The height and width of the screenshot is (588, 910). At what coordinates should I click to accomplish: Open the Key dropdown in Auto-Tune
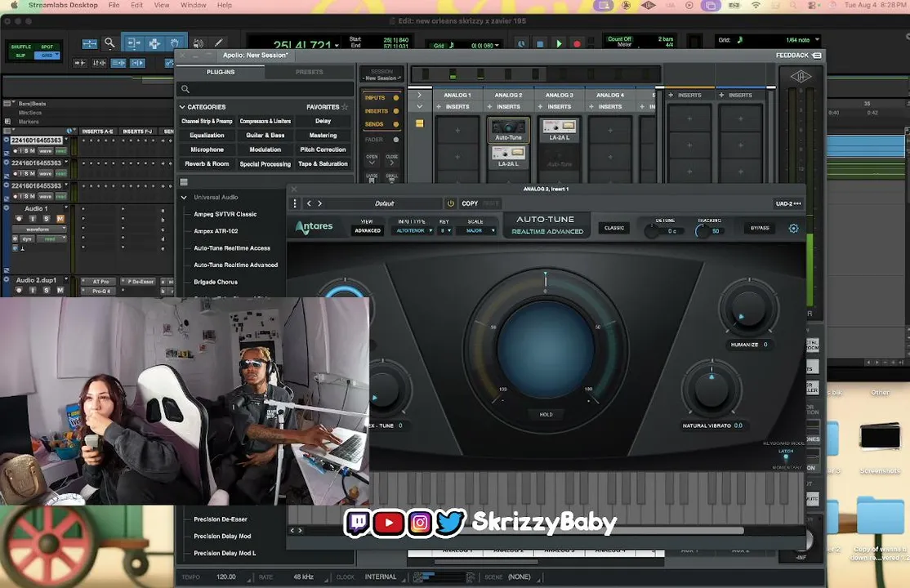click(445, 230)
